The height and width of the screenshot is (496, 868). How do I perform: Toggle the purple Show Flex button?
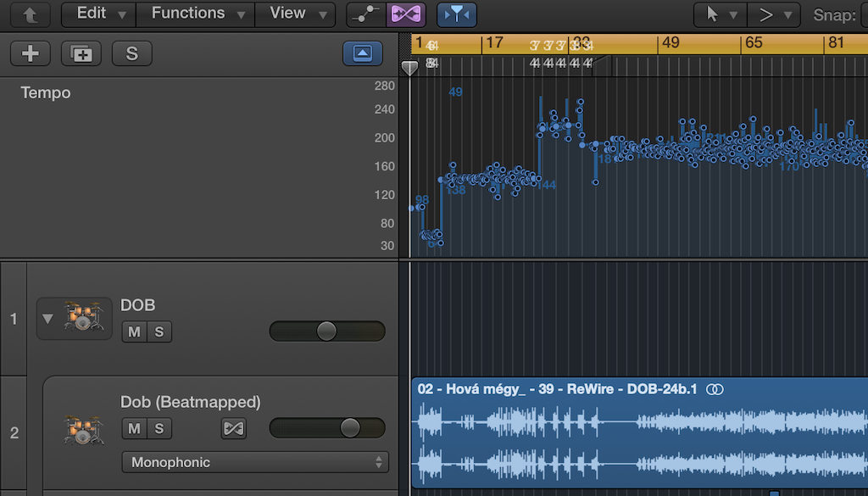(x=406, y=14)
